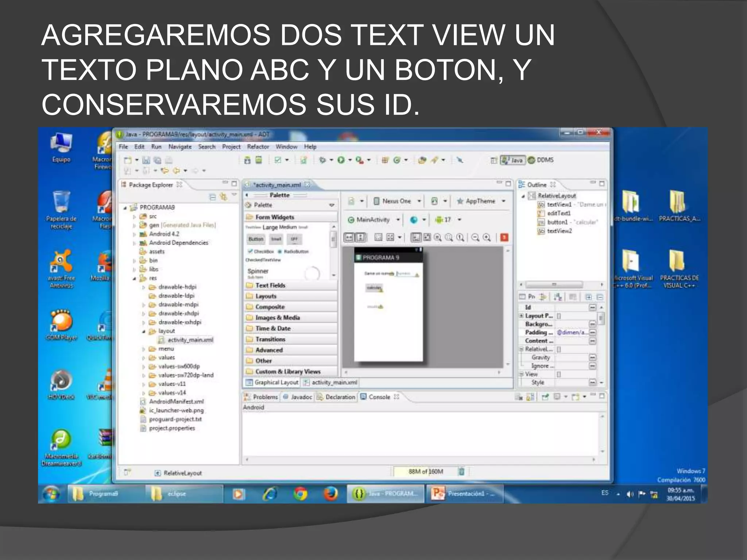This screenshot has width=747, height=560.
Task: Click the calcular button in the canvas preview
Action: (x=374, y=288)
